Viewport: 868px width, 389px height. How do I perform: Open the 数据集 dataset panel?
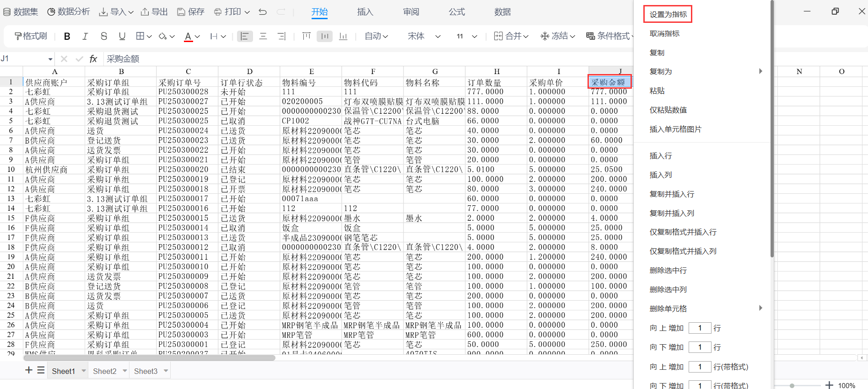click(21, 12)
